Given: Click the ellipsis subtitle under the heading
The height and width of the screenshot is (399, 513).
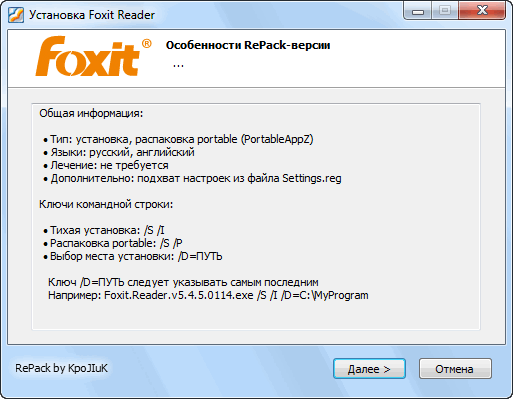Looking at the screenshot, I should coord(178,65).
